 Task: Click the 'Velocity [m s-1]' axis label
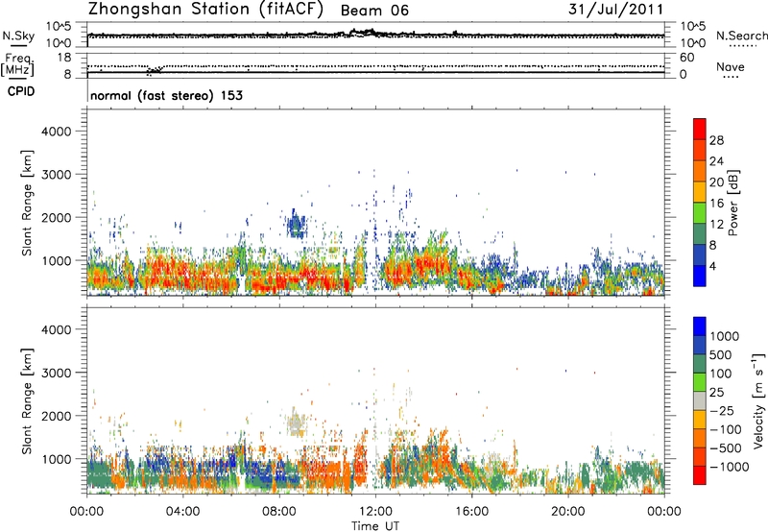758,400
